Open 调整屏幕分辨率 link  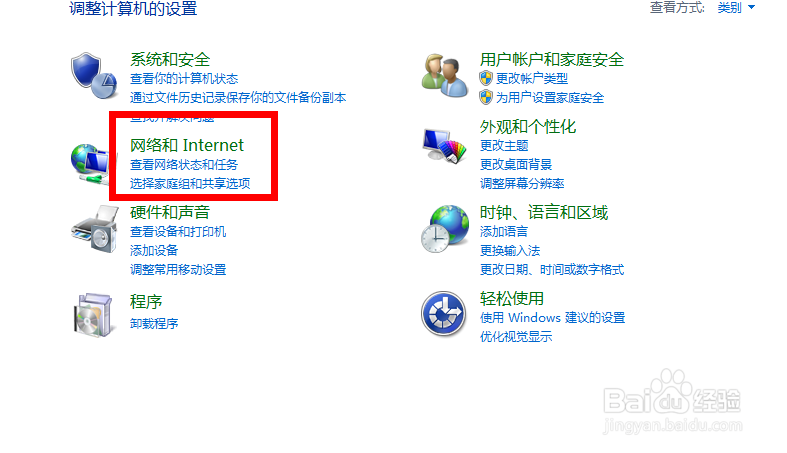522,184
